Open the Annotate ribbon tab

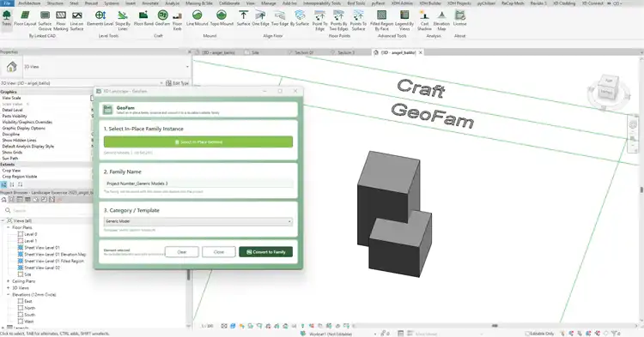[150, 3]
